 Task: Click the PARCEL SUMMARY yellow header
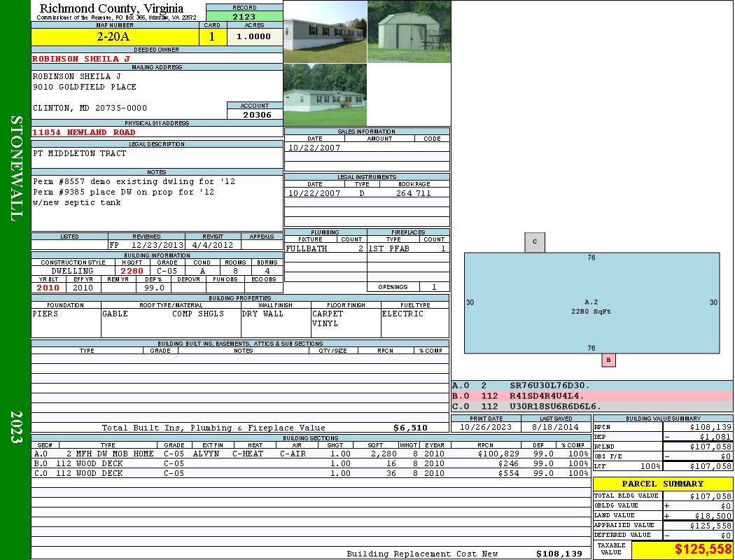tap(662, 484)
